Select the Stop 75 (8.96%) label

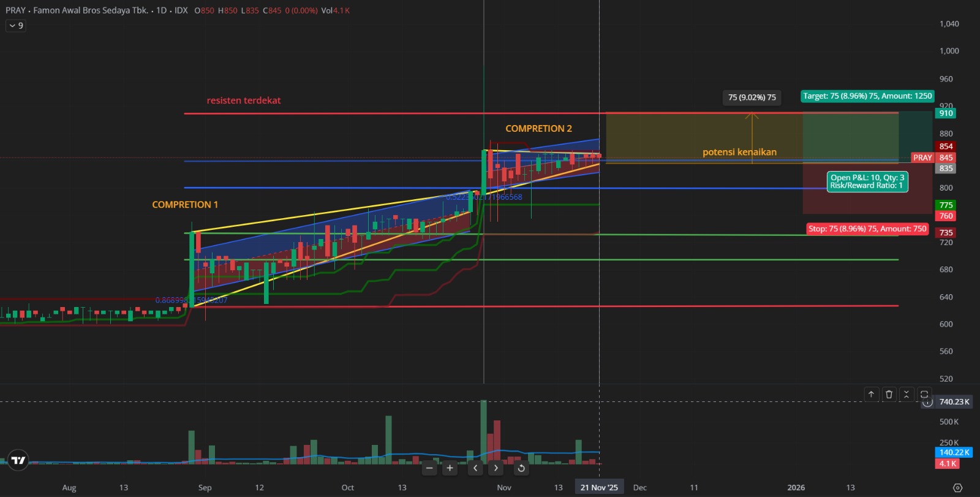(x=867, y=229)
